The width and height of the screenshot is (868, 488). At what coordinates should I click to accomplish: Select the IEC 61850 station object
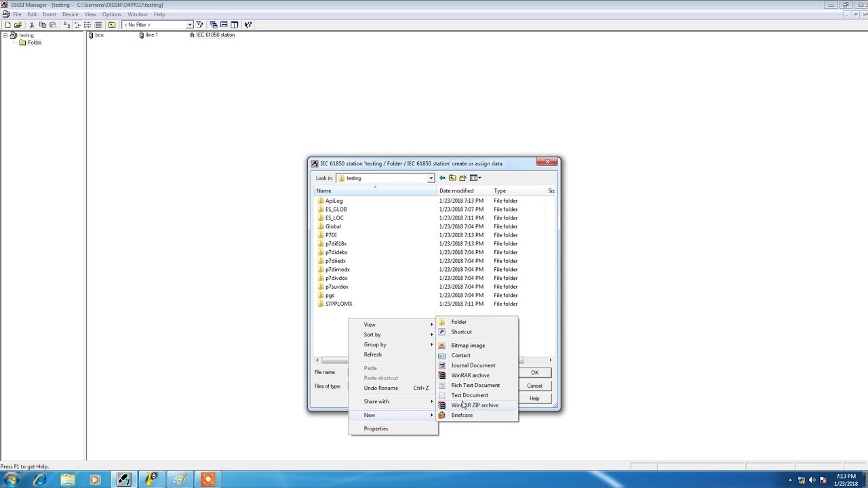coord(212,35)
